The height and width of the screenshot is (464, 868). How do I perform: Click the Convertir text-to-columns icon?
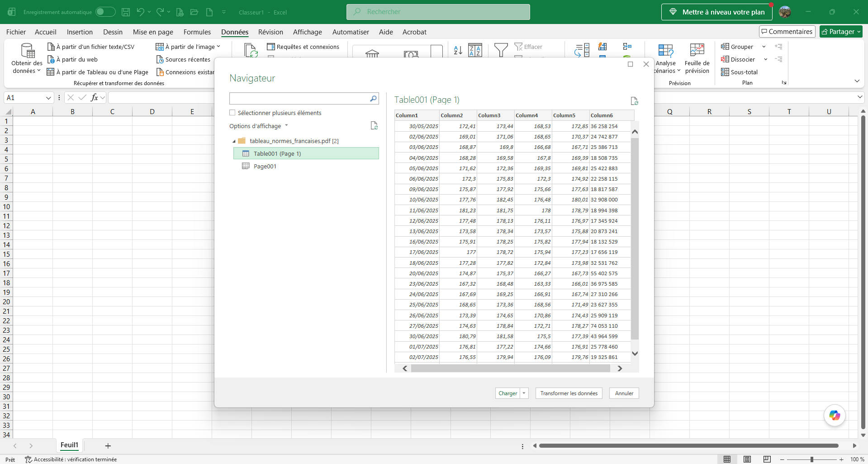pos(582,50)
